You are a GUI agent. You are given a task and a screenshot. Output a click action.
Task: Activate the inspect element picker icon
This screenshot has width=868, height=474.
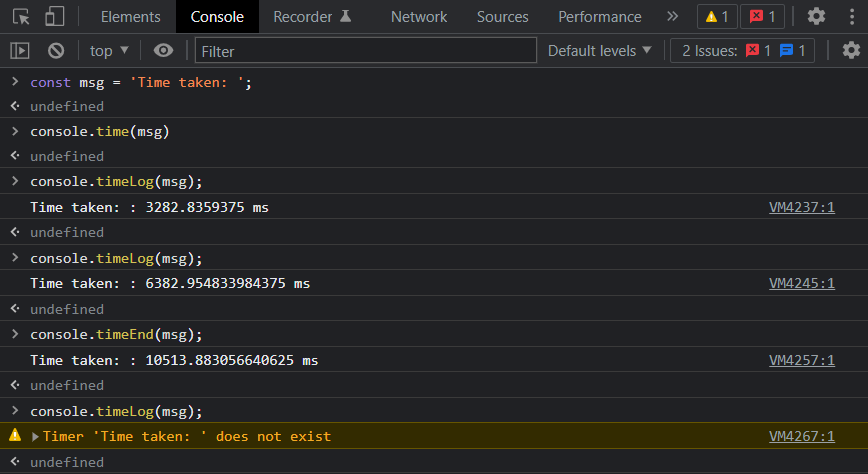[x=21, y=17]
